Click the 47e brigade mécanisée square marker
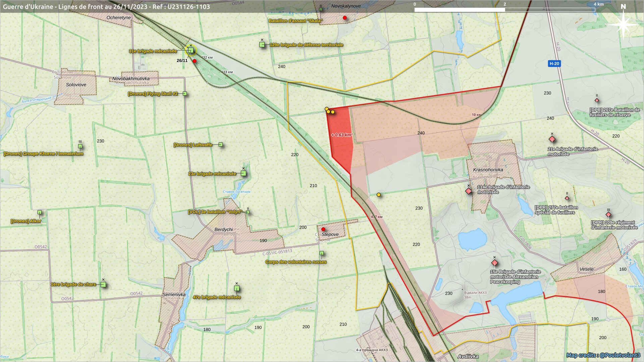 pos(237,288)
